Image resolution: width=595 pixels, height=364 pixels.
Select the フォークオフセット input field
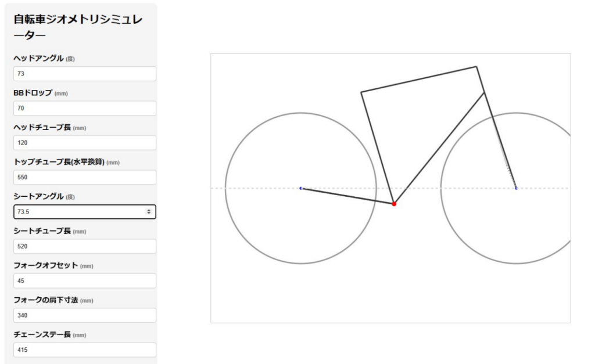tap(84, 281)
